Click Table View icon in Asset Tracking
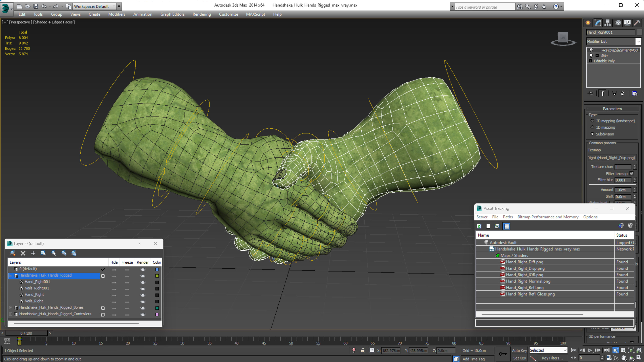Image resolution: width=644 pixels, height=362 pixels. pos(507,226)
